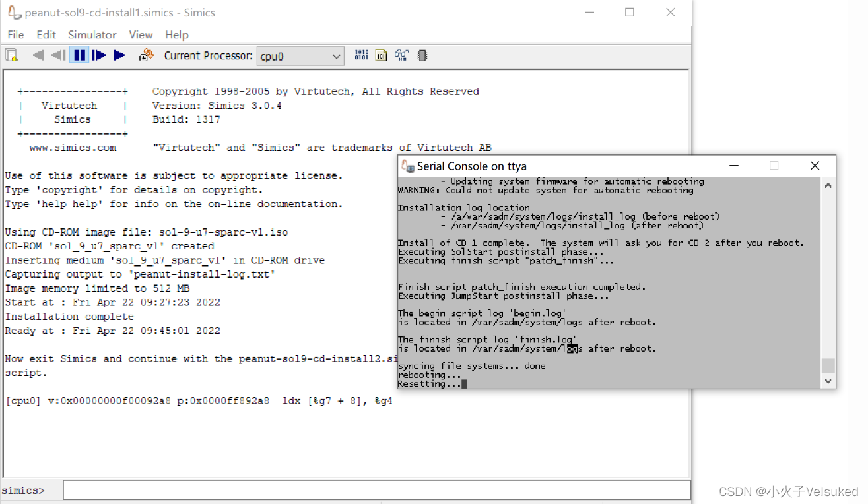
Task: Open the View menu
Action: 141,34
